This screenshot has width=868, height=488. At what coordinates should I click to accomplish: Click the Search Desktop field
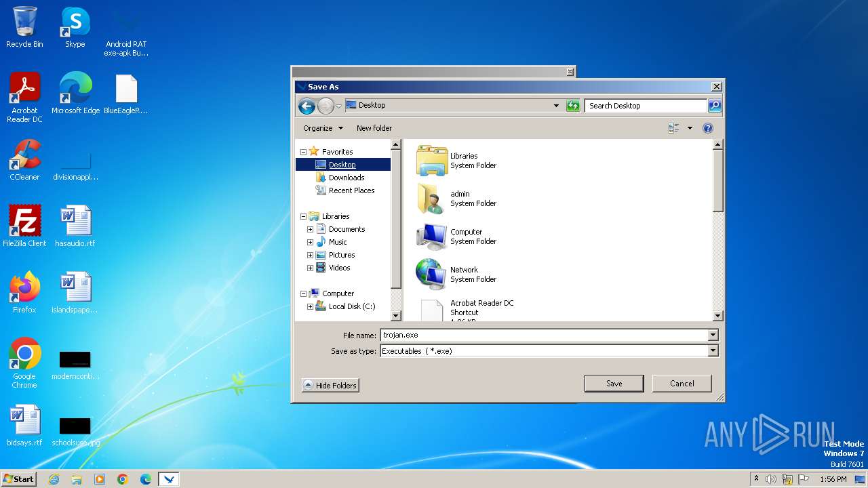click(x=646, y=106)
